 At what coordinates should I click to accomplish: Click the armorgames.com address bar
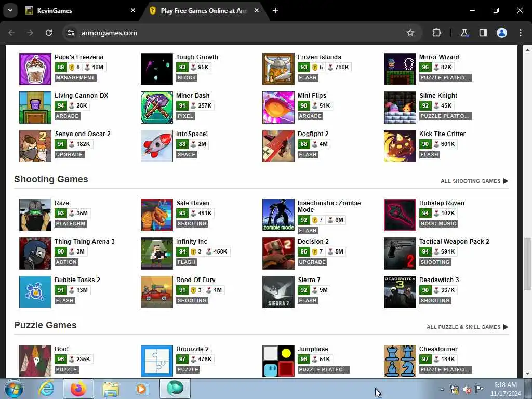pyautogui.click(x=237, y=33)
